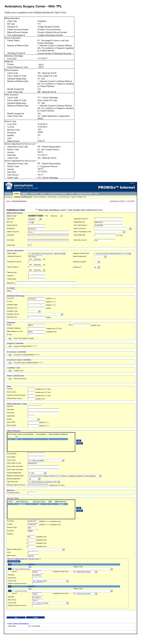Click Add link for Value Code/Amount
Screen dimensions: 149x644
coord(10,378)
